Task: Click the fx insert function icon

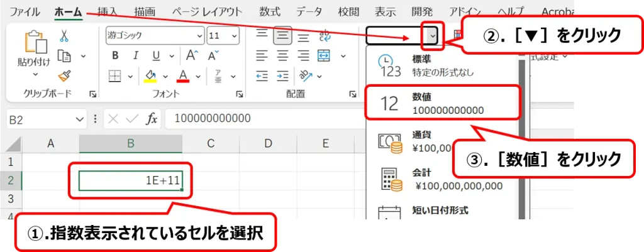Action: click(x=152, y=119)
